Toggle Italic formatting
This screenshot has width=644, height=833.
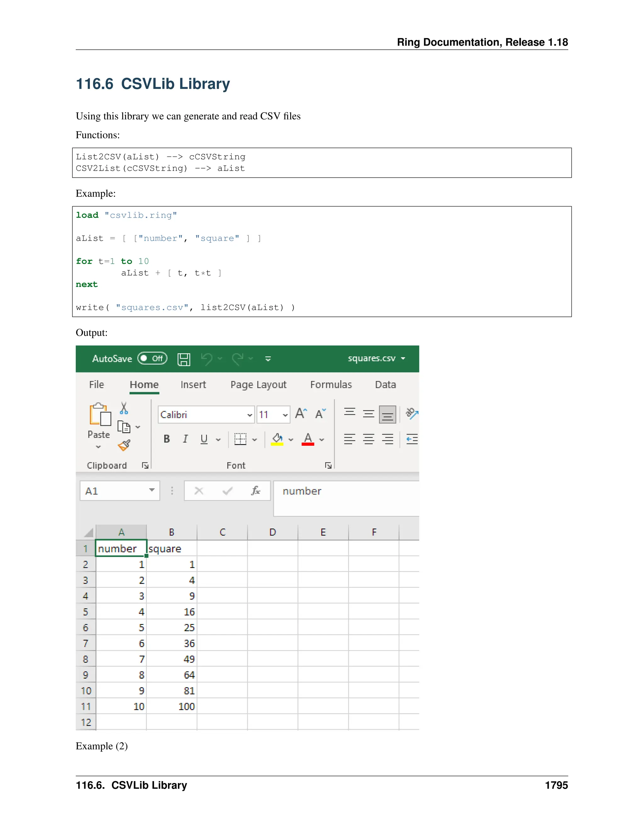click(x=186, y=439)
